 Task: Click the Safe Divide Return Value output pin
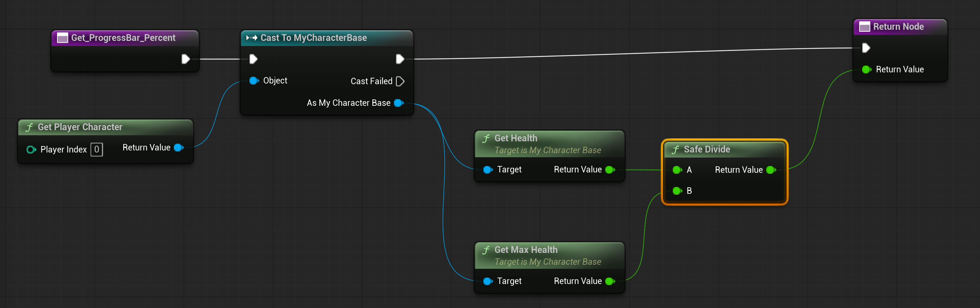(771, 170)
